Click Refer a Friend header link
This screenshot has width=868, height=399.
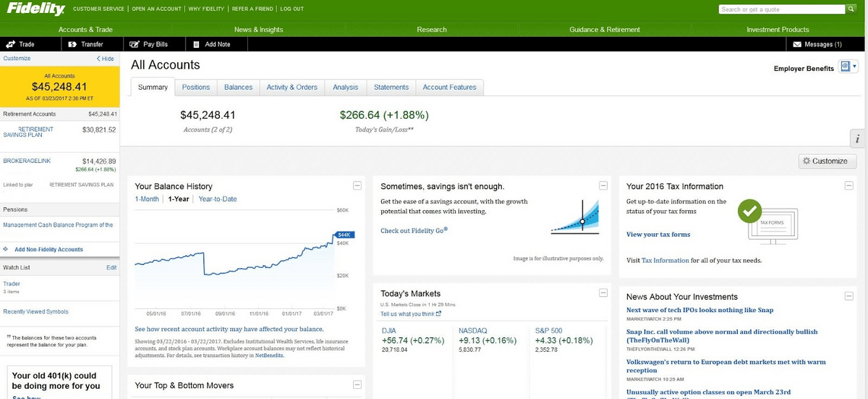(252, 9)
